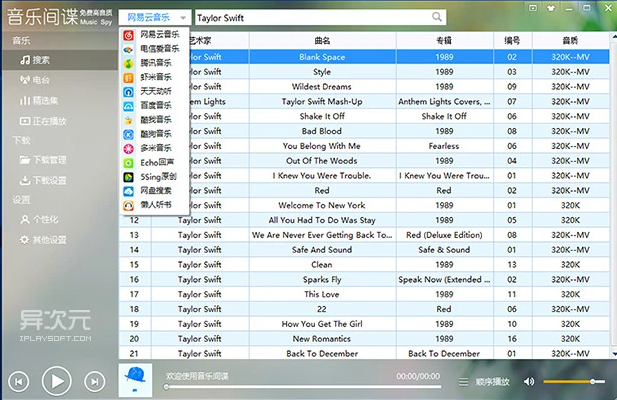Select the song Style
The image size is (617, 400).
[x=322, y=72]
